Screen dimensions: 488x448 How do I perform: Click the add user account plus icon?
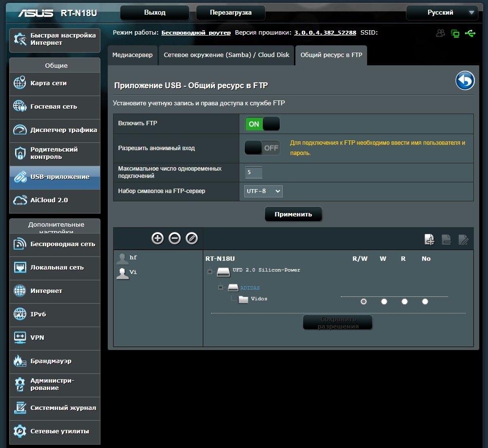click(x=157, y=238)
